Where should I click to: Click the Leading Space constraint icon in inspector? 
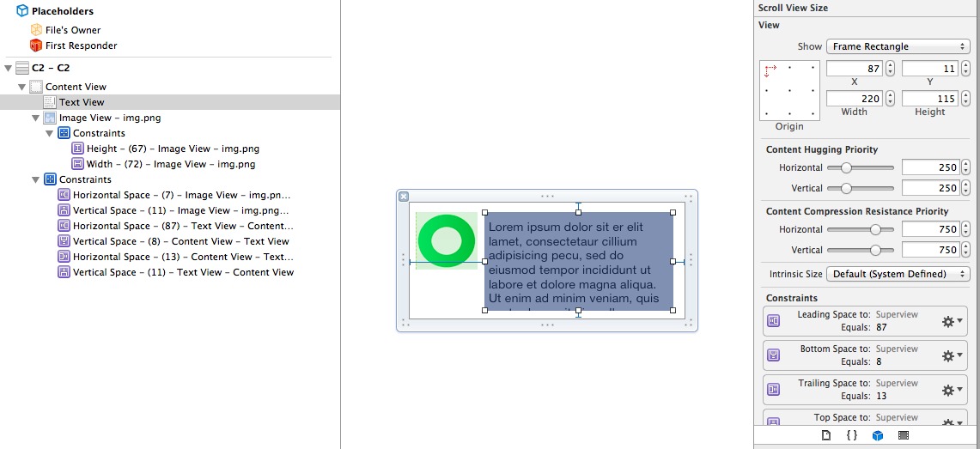pyautogui.click(x=774, y=321)
